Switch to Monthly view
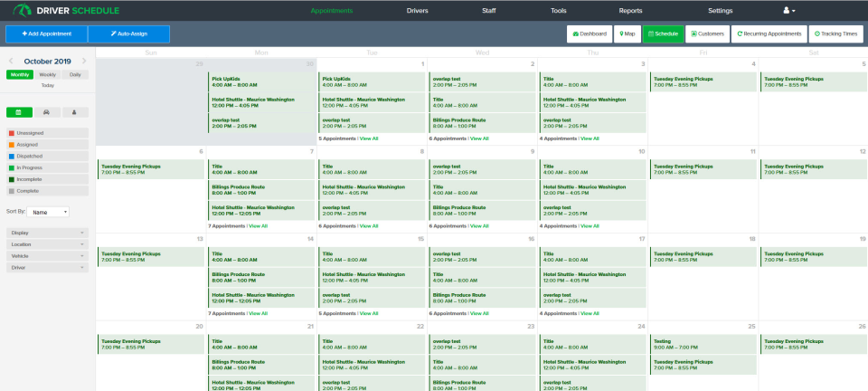The height and width of the screenshot is (391, 868). tap(20, 75)
